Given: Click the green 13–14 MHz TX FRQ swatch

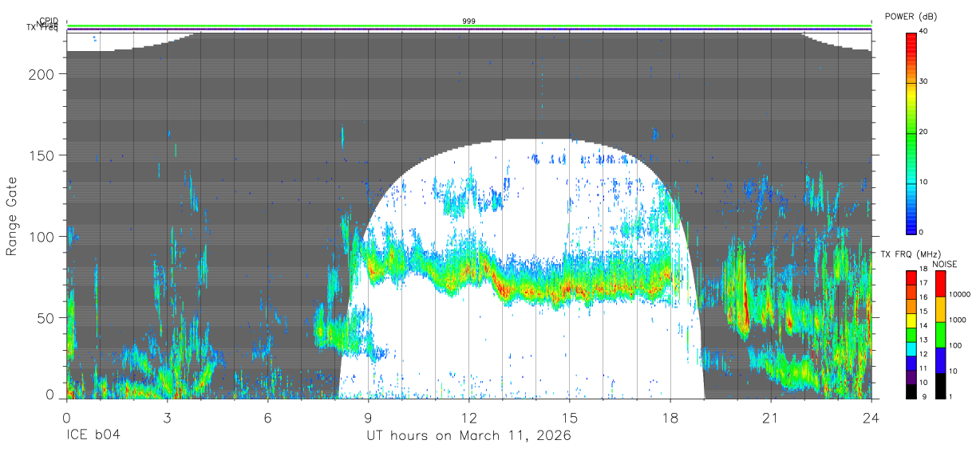Looking at the screenshot, I should pos(911,335).
